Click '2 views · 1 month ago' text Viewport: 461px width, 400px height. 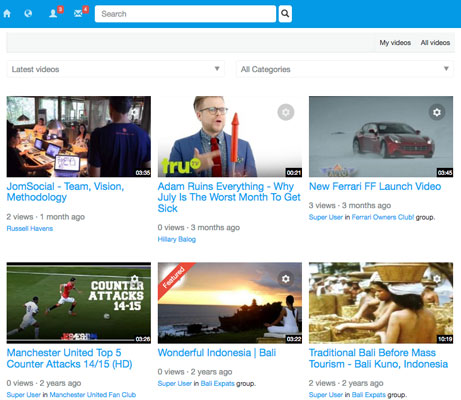coord(46,217)
